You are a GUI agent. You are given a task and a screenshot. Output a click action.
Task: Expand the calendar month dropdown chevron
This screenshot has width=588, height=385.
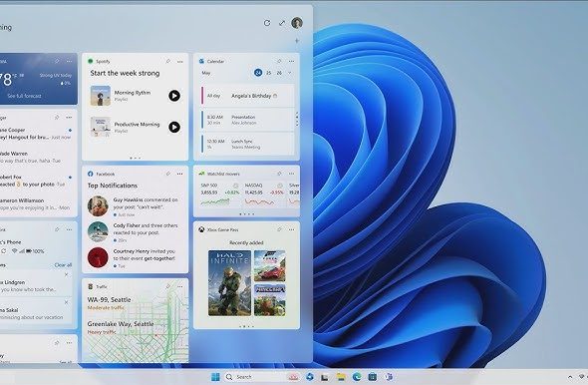click(289, 73)
